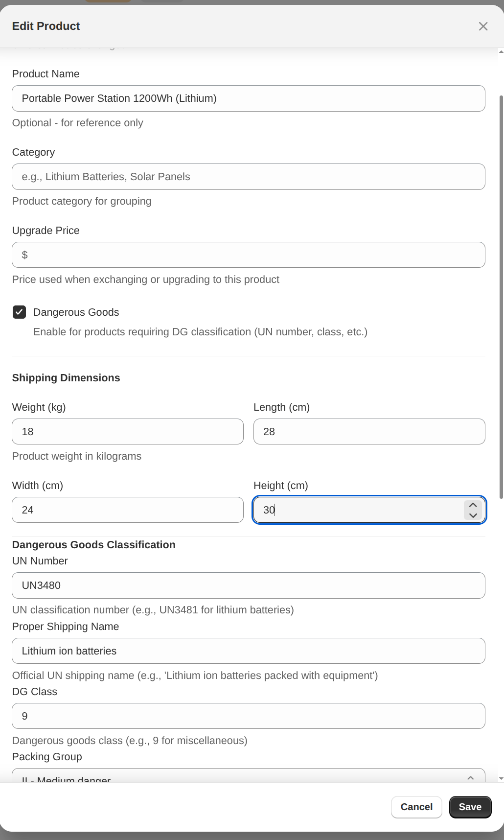
Task: Click the Edit Product title
Action: [46, 26]
